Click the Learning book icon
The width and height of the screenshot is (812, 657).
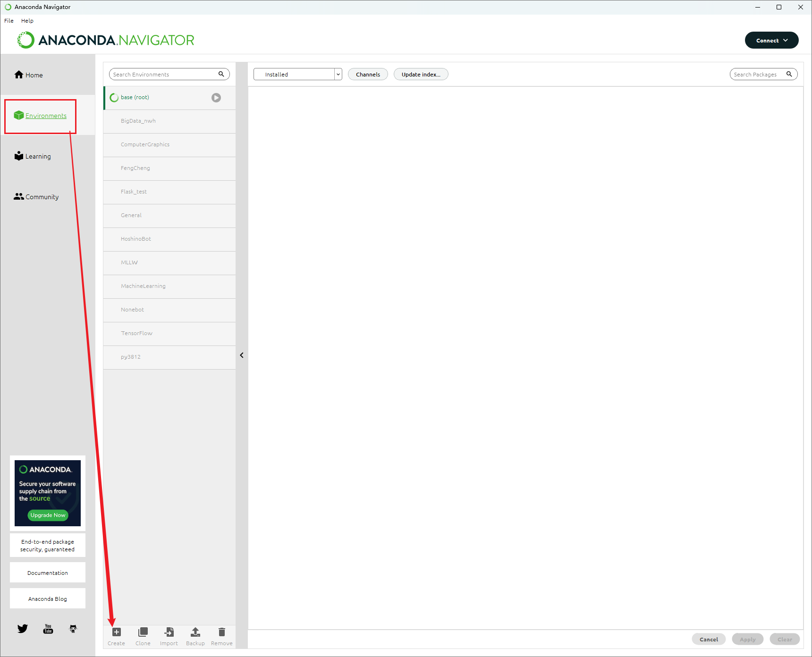point(19,156)
